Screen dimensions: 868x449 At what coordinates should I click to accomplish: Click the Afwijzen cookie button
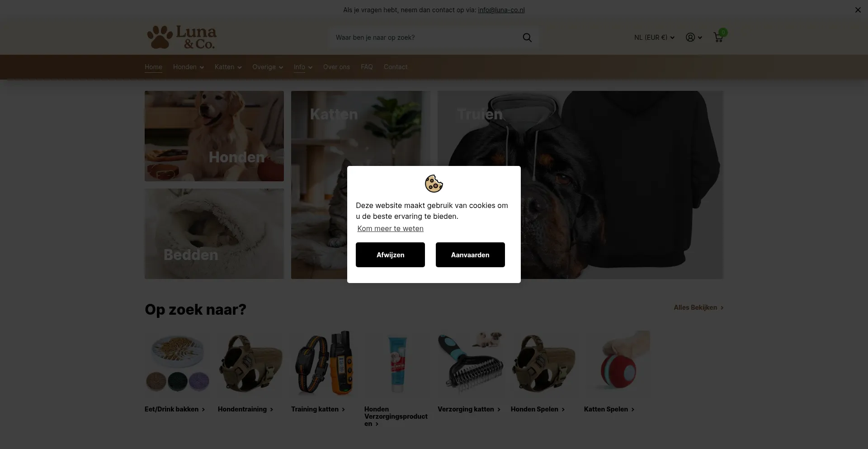[390, 255]
